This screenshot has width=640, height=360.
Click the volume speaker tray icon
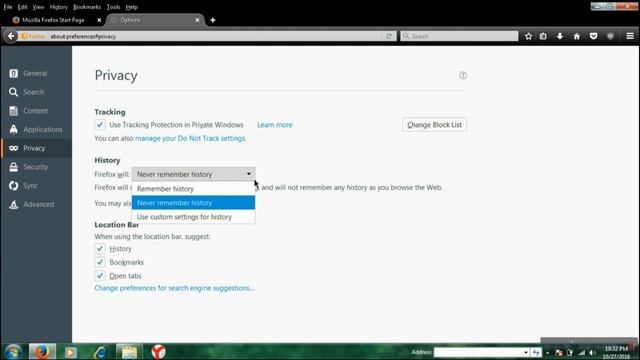coord(592,353)
